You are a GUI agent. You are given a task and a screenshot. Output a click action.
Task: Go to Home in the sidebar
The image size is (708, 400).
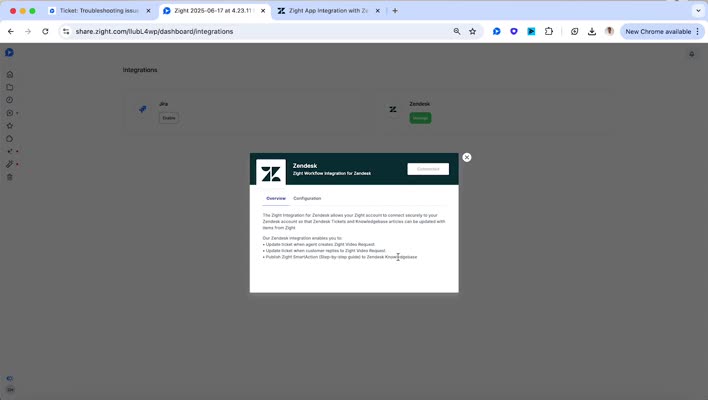coord(9,74)
